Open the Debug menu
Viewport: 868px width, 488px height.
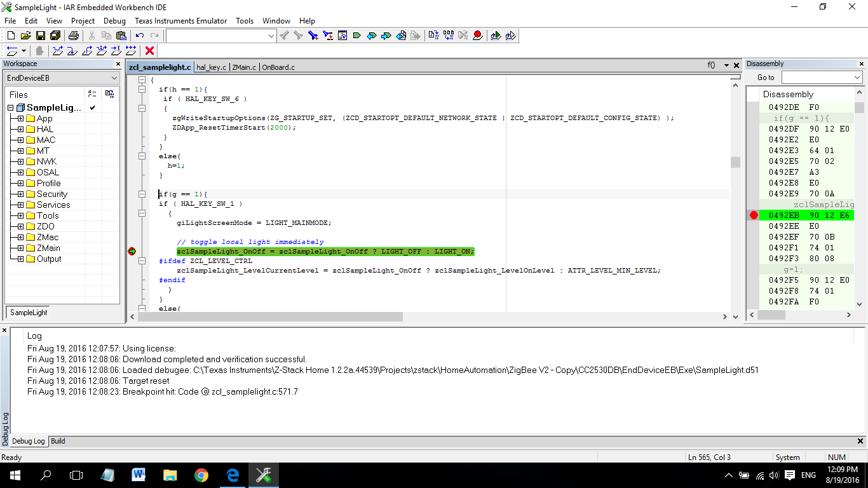[x=114, y=21]
